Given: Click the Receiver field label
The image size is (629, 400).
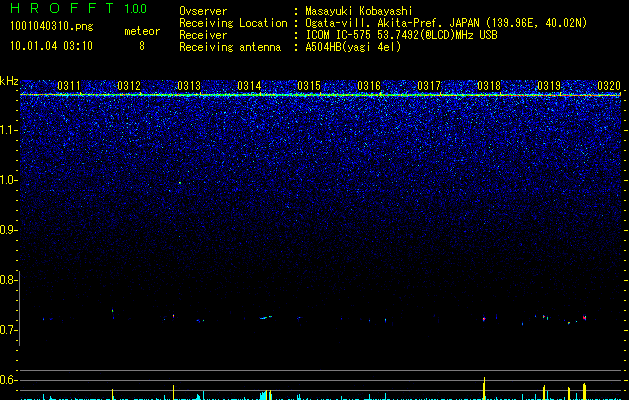Looking at the screenshot, I should [203, 35].
